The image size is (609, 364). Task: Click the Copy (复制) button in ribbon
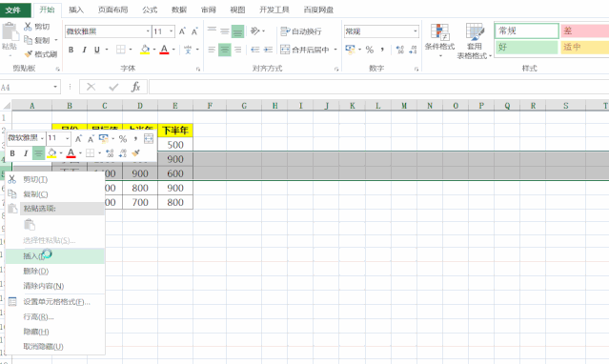click(37, 40)
